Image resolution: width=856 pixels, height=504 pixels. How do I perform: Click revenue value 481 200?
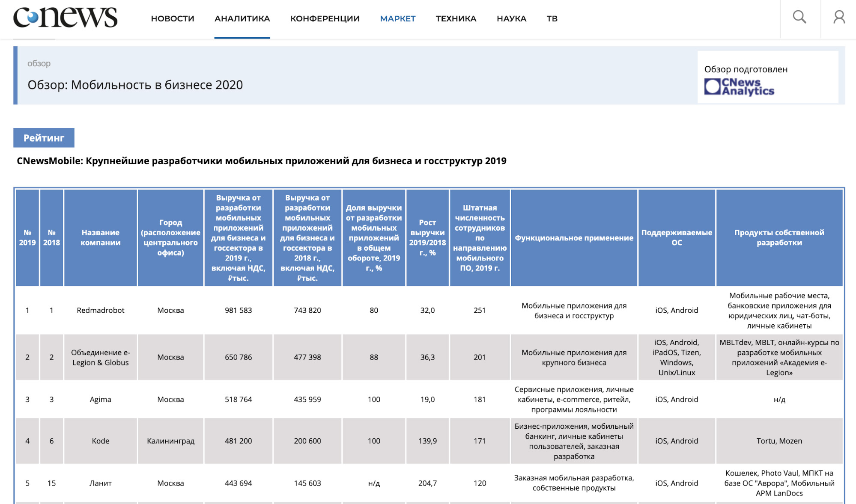pos(239,441)
